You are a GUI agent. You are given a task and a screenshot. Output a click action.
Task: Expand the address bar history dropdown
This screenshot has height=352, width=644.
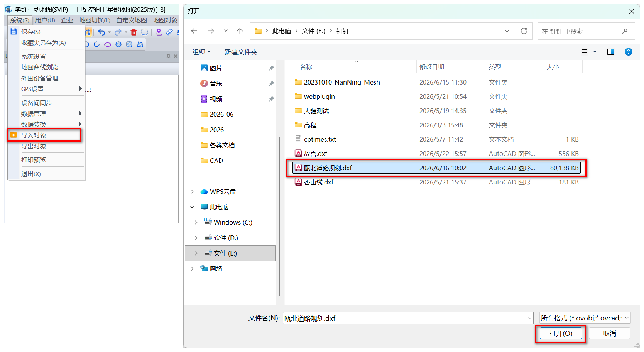pos(507,31)
